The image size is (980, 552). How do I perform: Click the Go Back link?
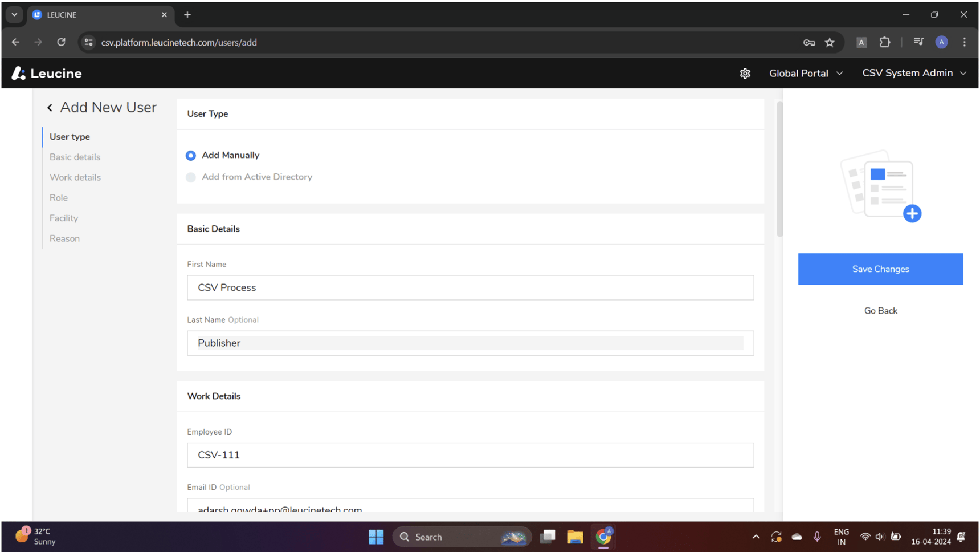click(x=880, y=311)
